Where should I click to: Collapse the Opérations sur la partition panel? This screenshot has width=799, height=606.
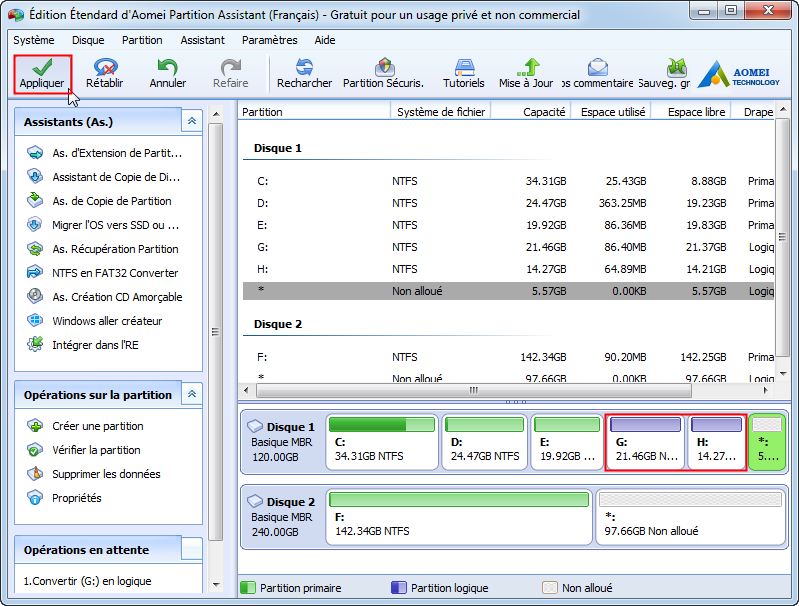[192, 394]
